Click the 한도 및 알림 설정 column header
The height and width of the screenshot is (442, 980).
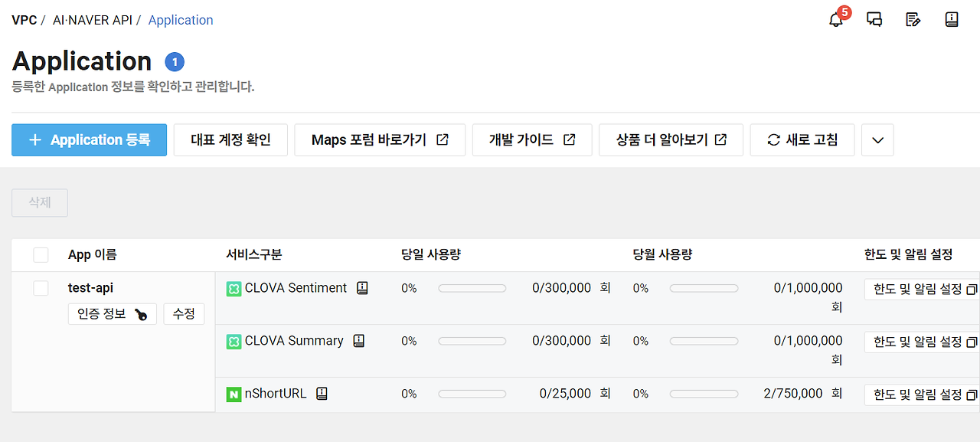pyautogui.click(x=909, y=255)
